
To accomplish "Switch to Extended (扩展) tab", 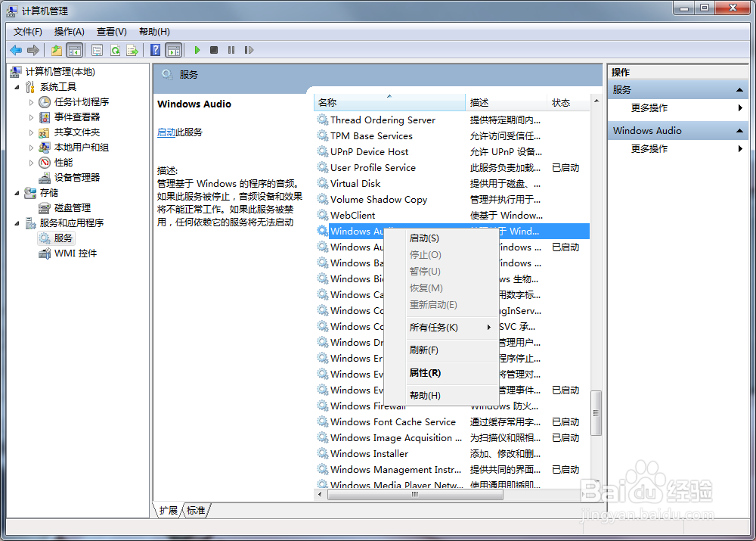I will 169,511.
